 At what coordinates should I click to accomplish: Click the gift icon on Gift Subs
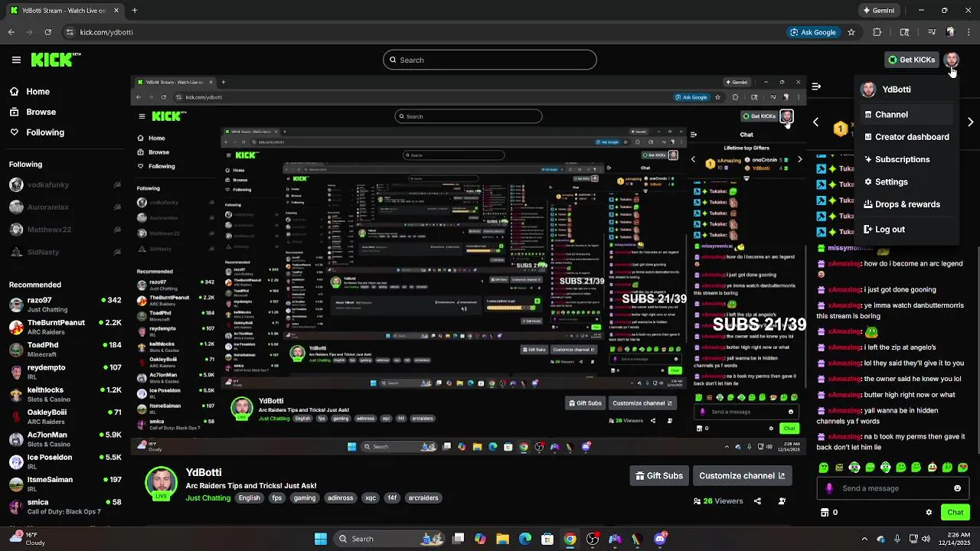[x=640, y=476]
